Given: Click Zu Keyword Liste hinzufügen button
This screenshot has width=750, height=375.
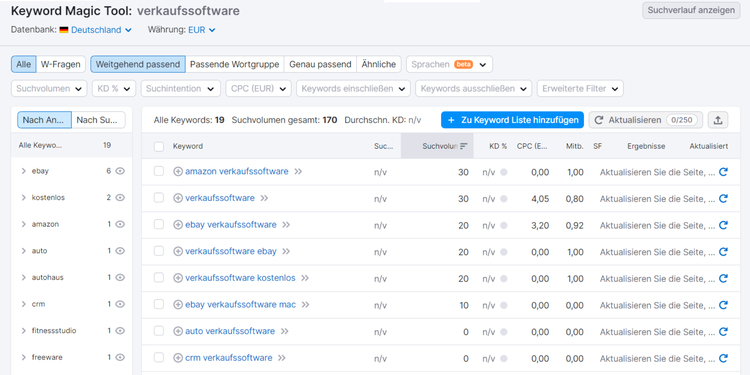Looking at the screenshot, I should pyautogui.click(x=513, y=120).
